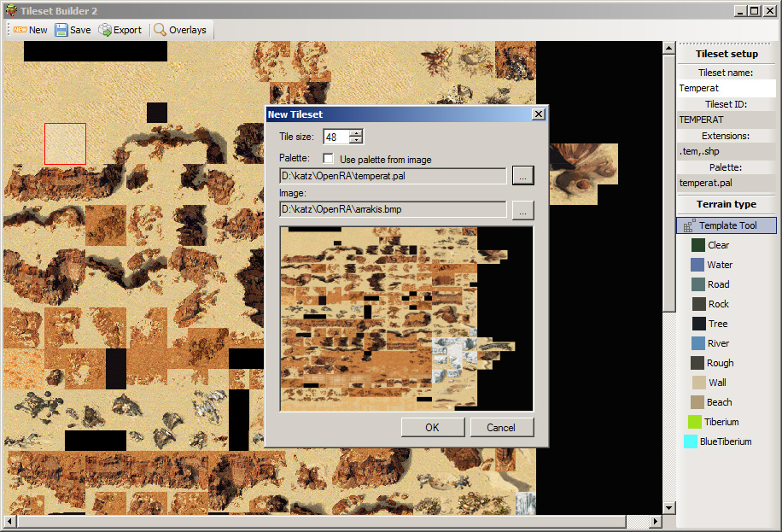Viewport: 782px width, 532px height.
Task: Click the Tileset name field Temperat
Action: (x=727, y=88)
